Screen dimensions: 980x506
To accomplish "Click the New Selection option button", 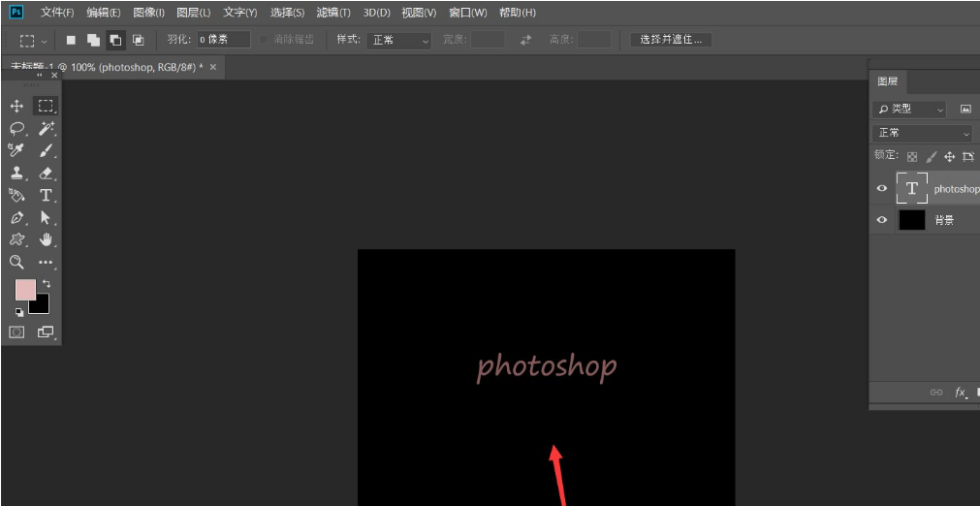I will 72,40.
